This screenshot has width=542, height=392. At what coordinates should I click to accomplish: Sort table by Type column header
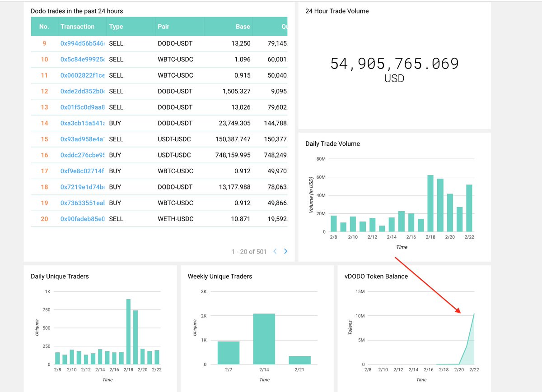(x=130, y=27)
